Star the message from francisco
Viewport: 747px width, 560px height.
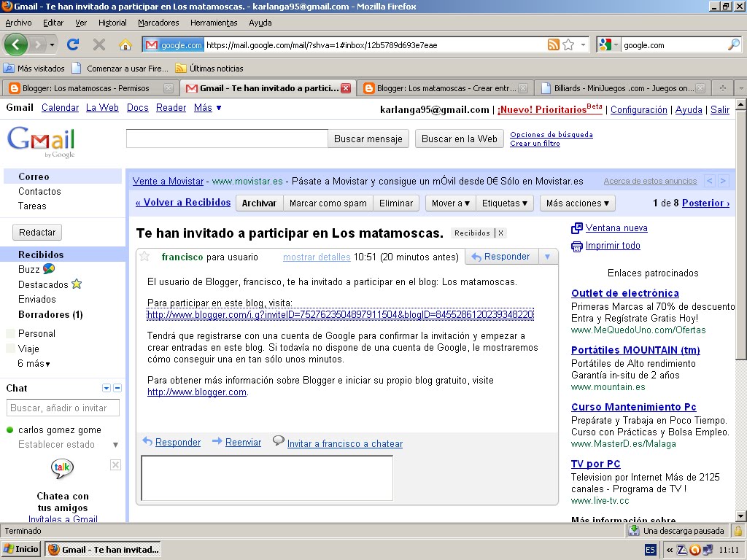(144, 257)
